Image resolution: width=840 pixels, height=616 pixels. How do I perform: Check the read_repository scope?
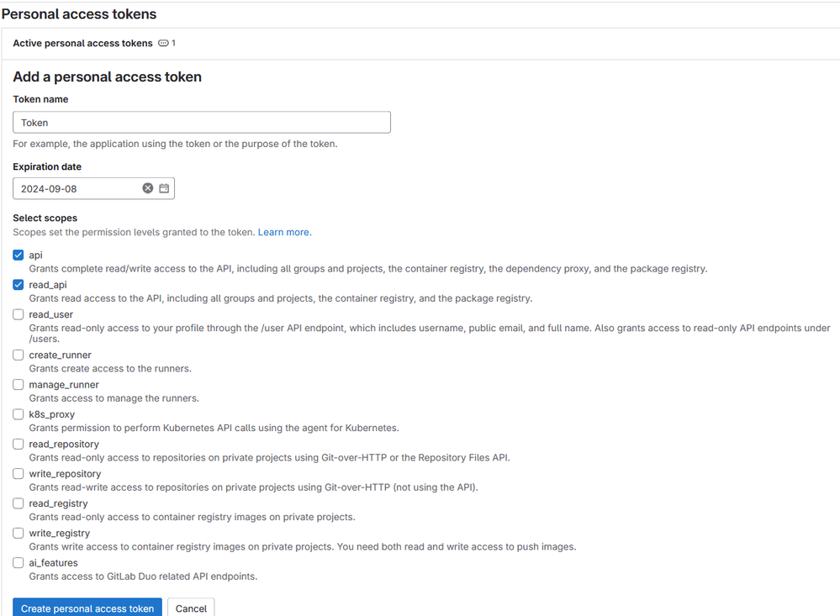pyautogui.click(x=18, y=444)
